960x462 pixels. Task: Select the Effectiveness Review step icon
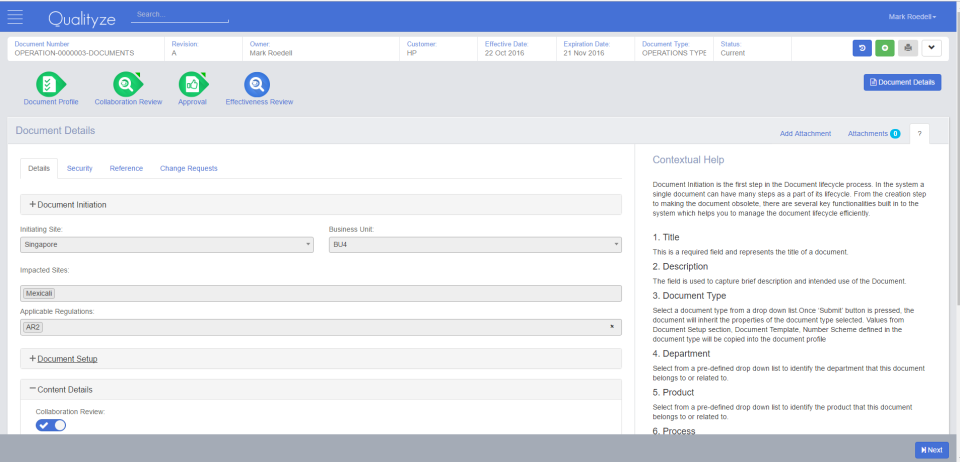point(257,84)
